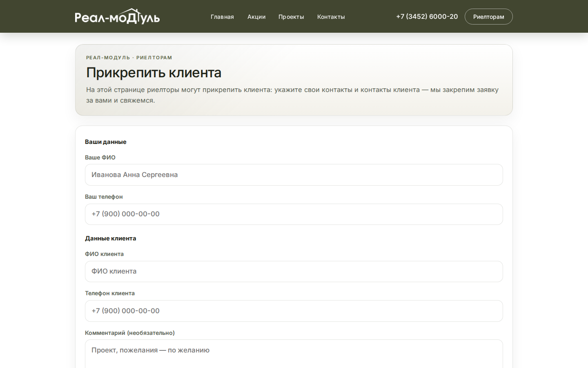Click the Ваше ФИО label
Image resolution: width=588 pixels, height=368 pixels.
pyautogui.click(x=100, y=157)
